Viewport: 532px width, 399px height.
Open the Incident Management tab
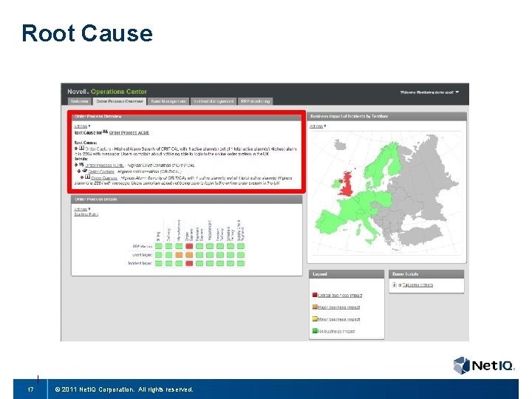click(214, 101)
